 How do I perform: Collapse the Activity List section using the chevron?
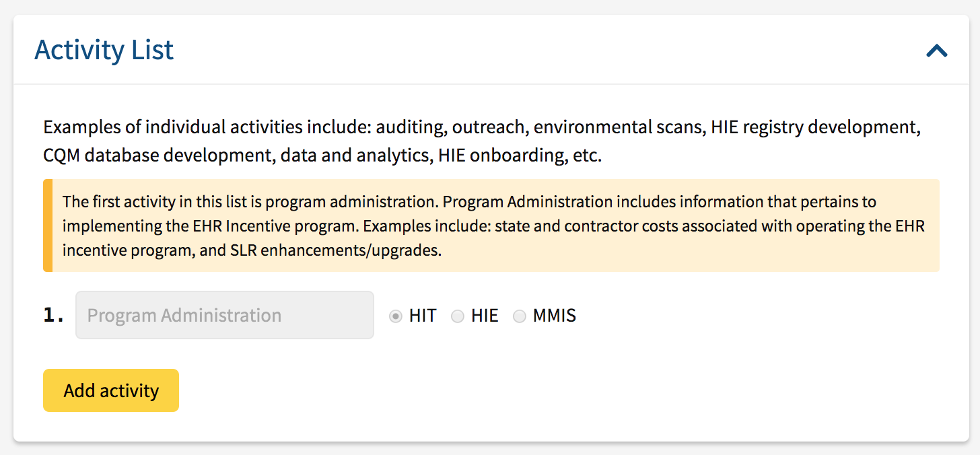(x=936, y=50)
